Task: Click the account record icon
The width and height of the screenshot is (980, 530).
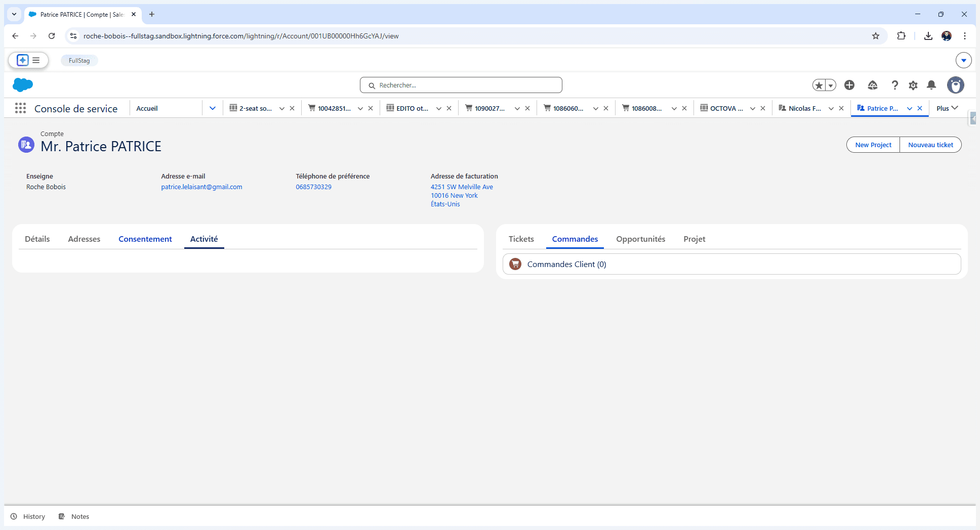Action: [26, 145]
